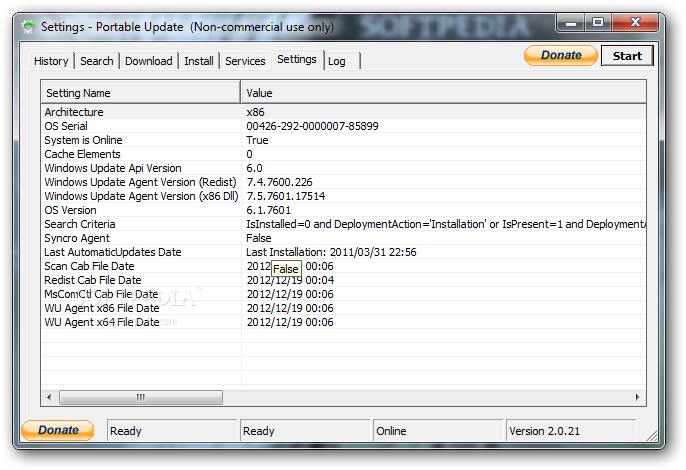Click the top Donate button beside Start

click(x=561, y=55)
